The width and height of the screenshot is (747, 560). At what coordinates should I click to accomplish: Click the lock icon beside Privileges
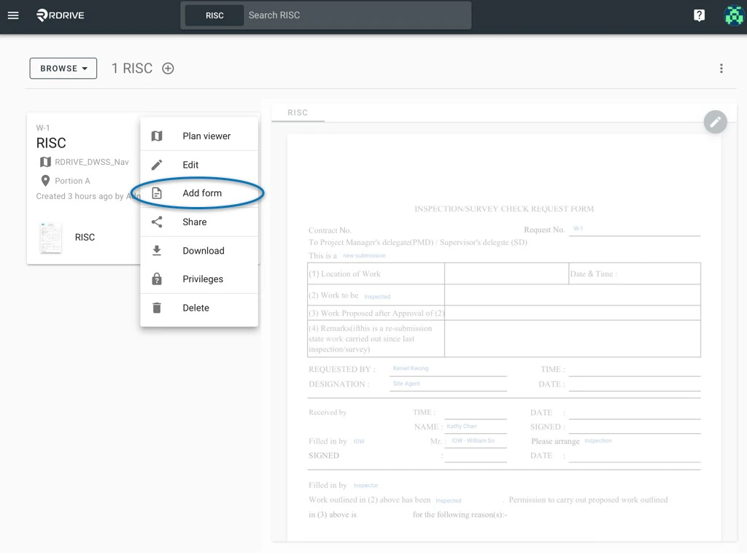[156, 279]
